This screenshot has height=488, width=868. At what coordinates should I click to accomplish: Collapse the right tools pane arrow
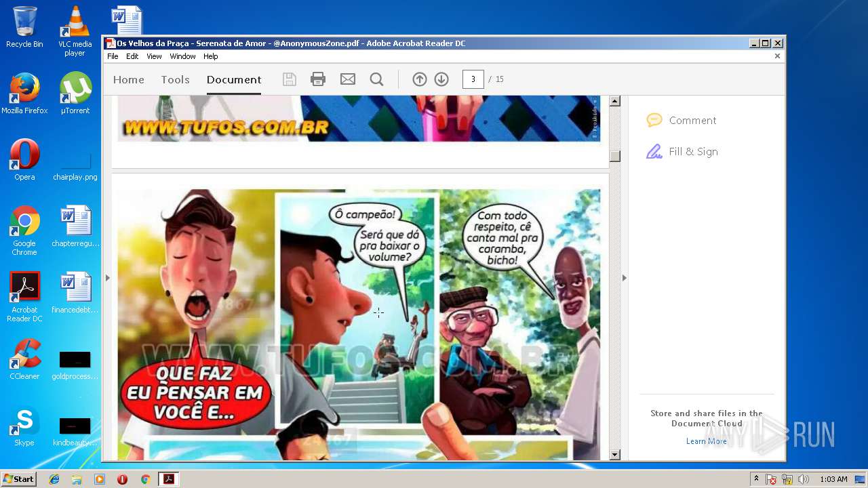click(x=625, y=278)
